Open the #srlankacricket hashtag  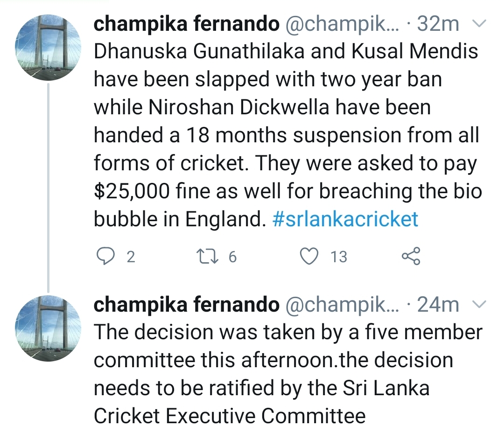point(345,219)
